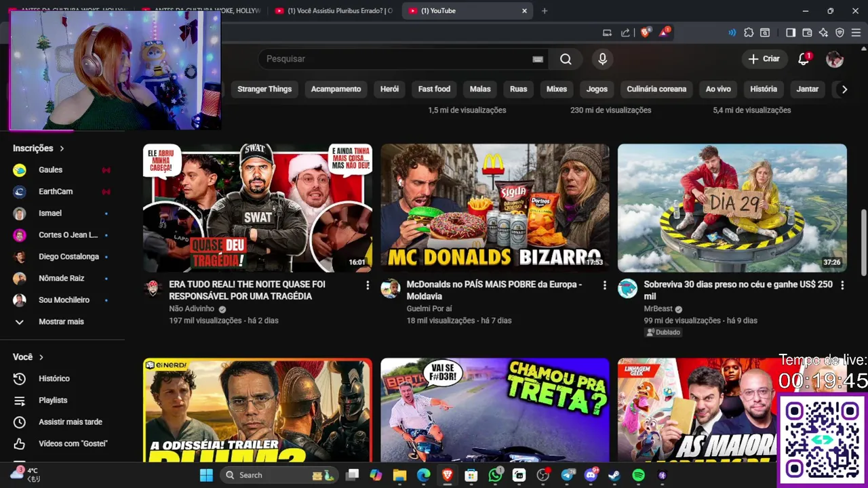Screen dimensions: 868x488
Task: Open Telegram from the taskbar
Action: point(567,475)
